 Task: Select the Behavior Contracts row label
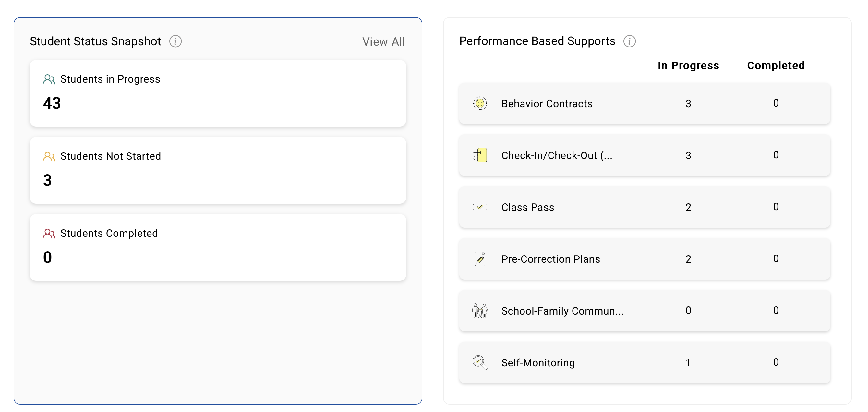click(547, 104)
